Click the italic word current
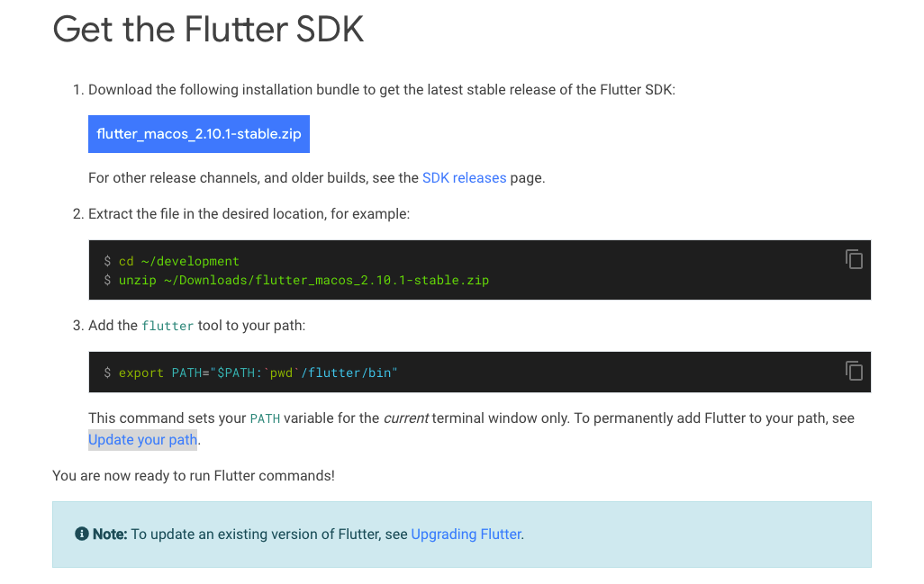This screenshot has height=584, width=924. click(406, 418)
